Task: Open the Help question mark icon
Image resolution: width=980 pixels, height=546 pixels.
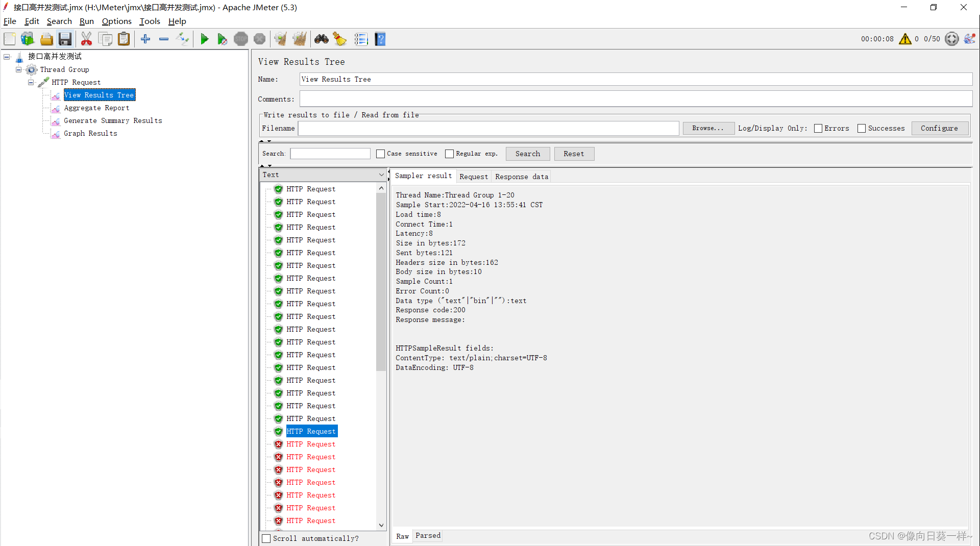Action: click(x=380, y=39)
